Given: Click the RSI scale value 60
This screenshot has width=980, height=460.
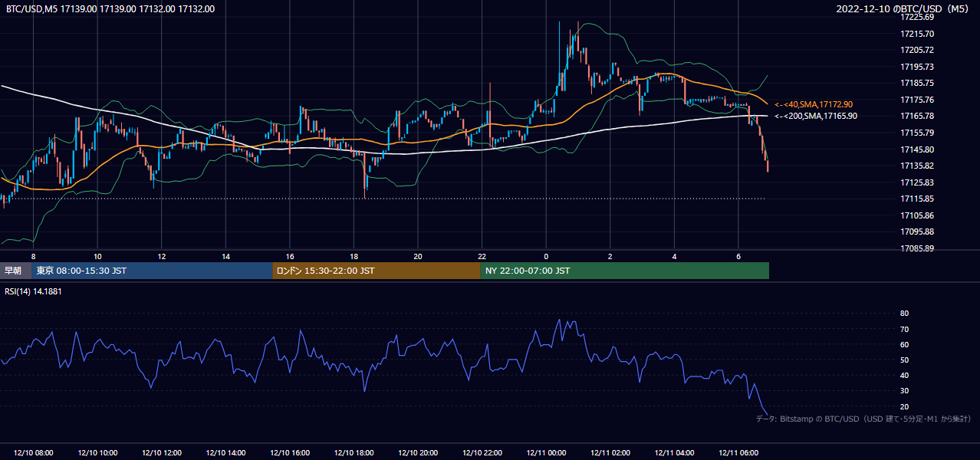Looking at the screenshot, I should [904, 344].
